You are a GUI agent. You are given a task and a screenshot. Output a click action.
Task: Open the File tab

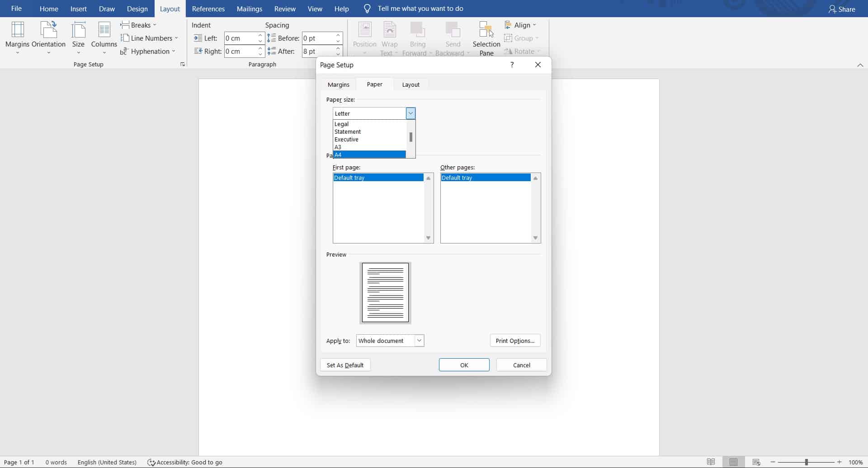click(16, 9)
